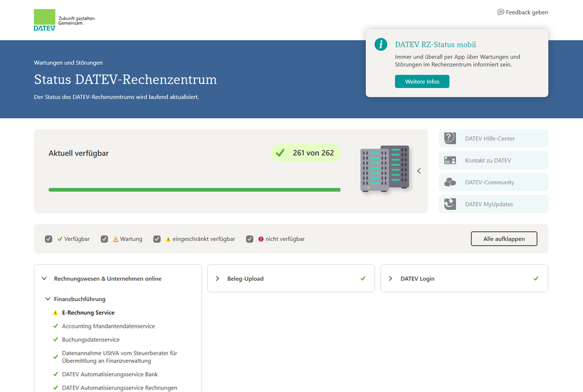Image resolution: width=583 pixels, height=392 pixels.
Task: Select the E-Rechnung Service entry
Action: [x=88, y=313]
